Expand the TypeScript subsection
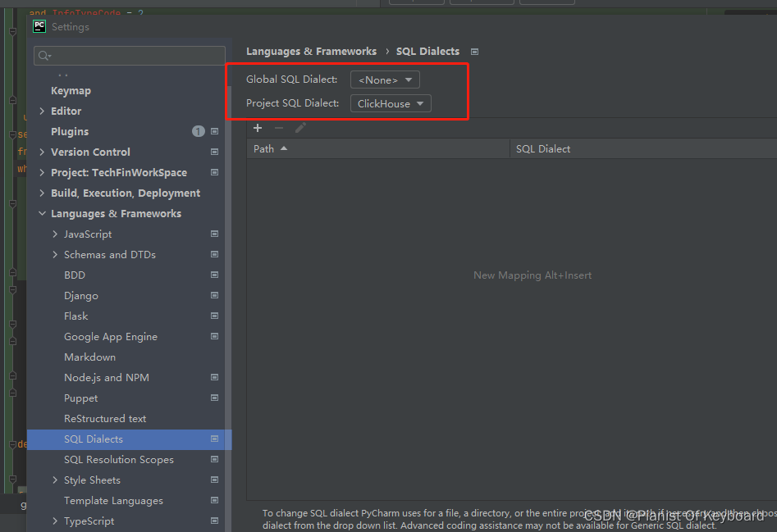The image size is (777, 532). tap(55, 521)
